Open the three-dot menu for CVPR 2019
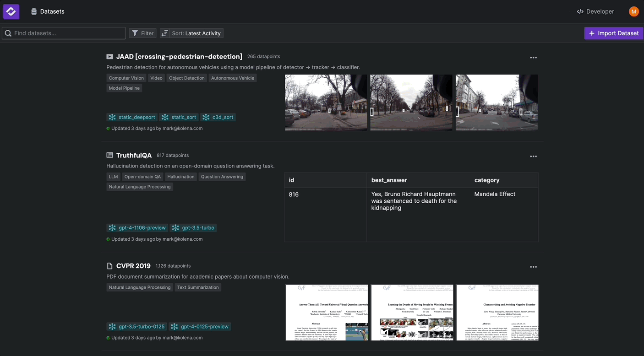 (533, 266)
